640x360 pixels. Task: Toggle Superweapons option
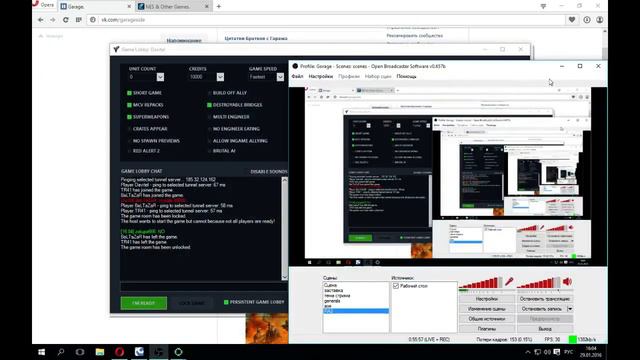pyautogui.click(x=129, y=117)
